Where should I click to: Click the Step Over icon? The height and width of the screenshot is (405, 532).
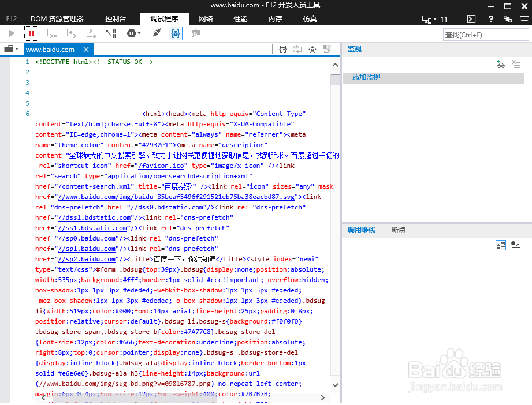point(71,33)
